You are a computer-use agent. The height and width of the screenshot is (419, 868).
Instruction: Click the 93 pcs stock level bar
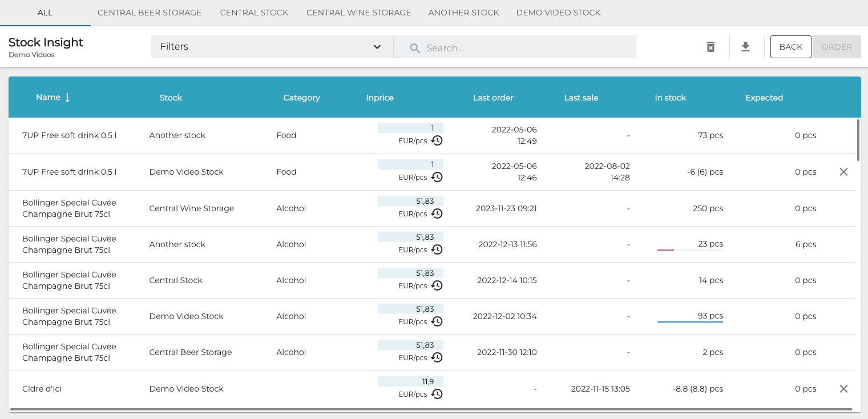pos(690,322)
